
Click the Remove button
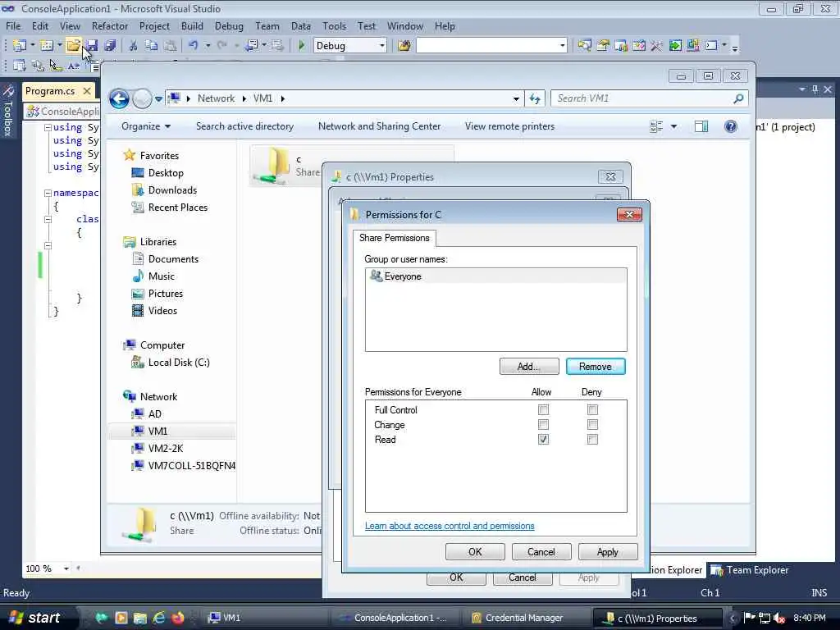[x=596, y=367]
